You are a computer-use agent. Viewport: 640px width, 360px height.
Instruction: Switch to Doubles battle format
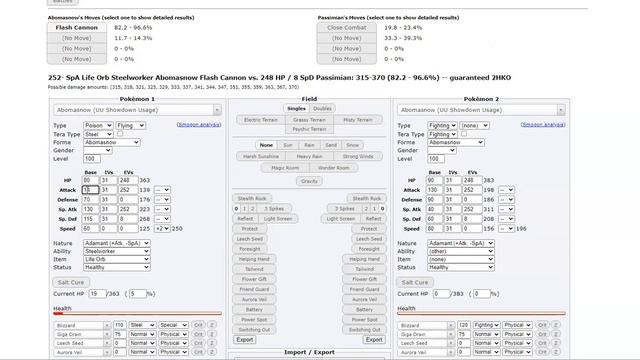point(322,109)
